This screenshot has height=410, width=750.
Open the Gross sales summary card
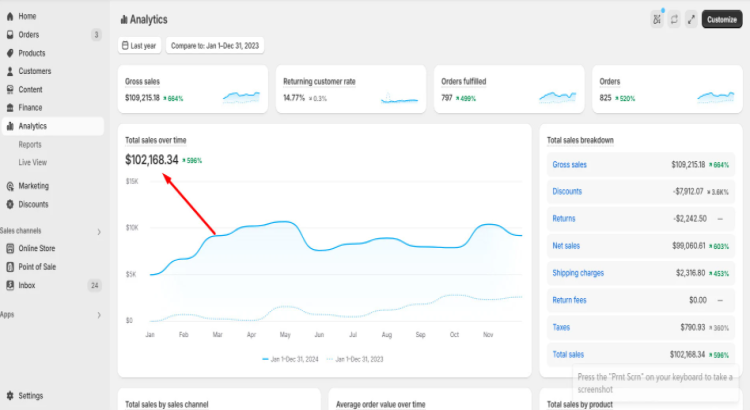pyautogui.click(x=193, y=89)
